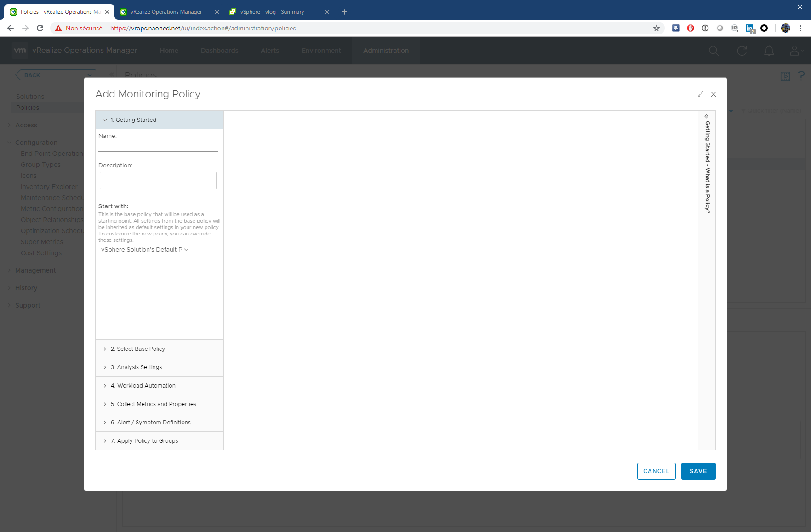Click the LinkedIn extension icon
This screenshot has height=532, width=811.
(x=749, y=28)
